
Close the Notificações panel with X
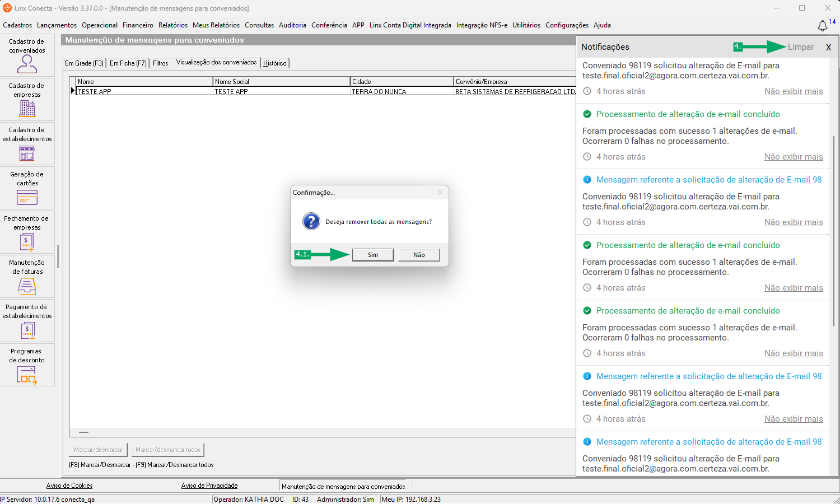pos(828,48)
